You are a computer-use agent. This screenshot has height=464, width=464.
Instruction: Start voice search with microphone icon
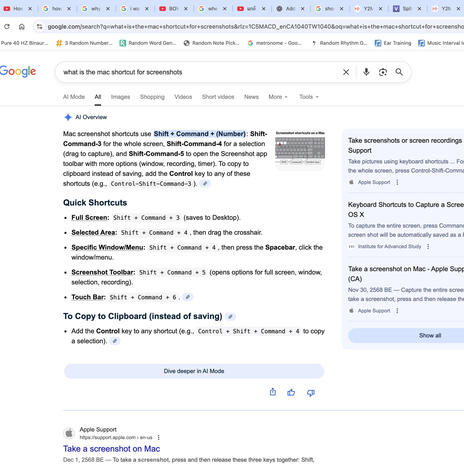(x=366, y=72)
